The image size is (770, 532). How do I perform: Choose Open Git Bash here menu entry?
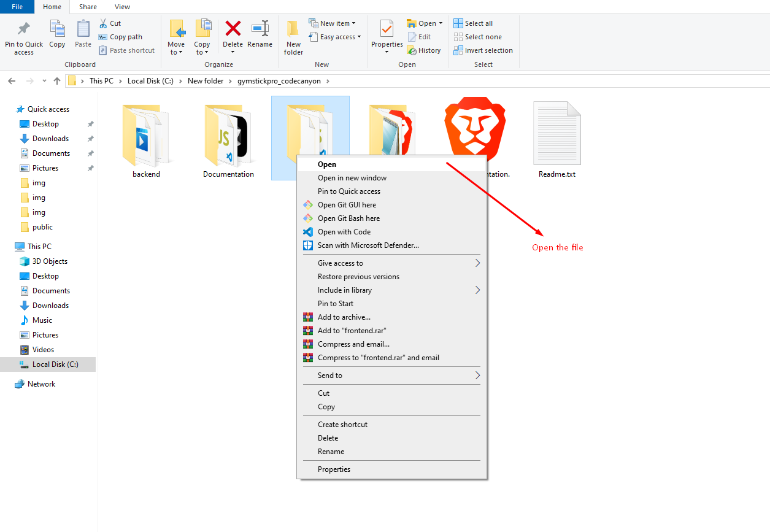click(348, 218)
